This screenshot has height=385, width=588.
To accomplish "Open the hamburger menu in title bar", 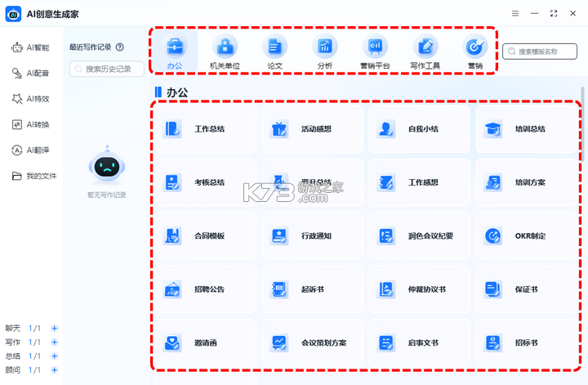I will (515, 14).
